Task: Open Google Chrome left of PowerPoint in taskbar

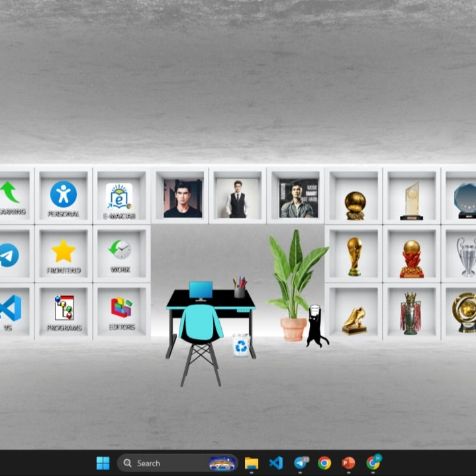Action: click(324, 463)
